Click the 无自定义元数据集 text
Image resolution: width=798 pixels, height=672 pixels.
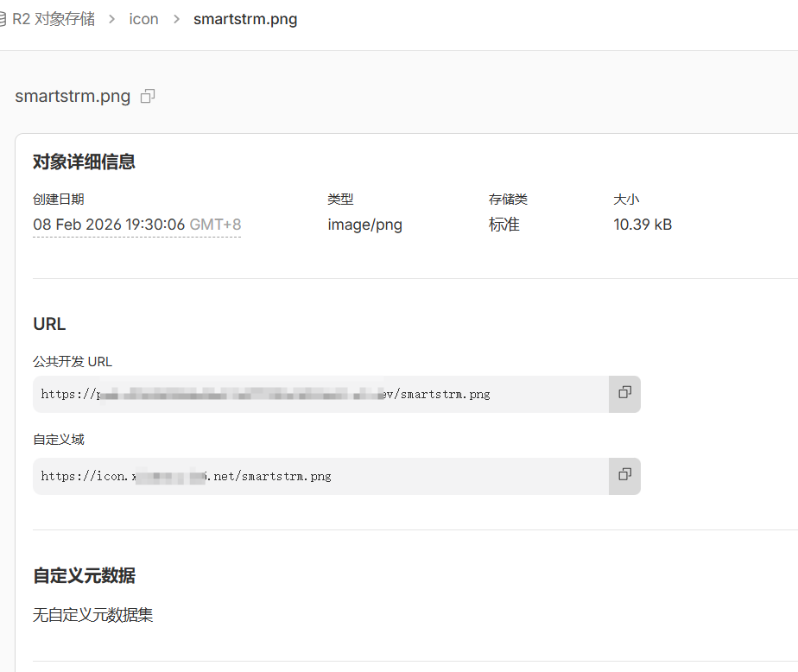tap(92, 615)
